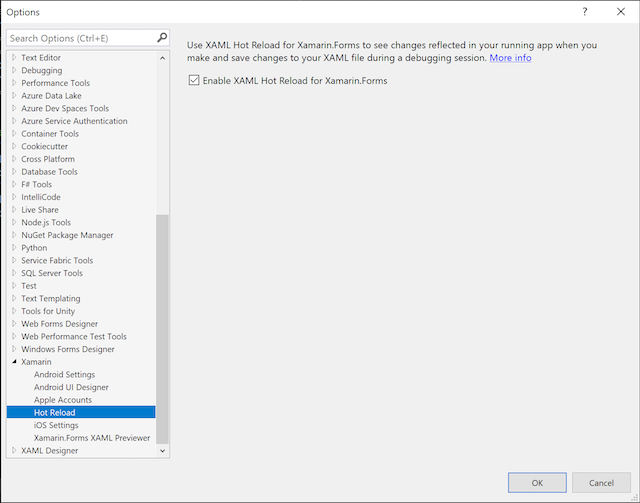Expand the XAML Designer node
This screenshot has width=640, height=503.
coord(14,450)
